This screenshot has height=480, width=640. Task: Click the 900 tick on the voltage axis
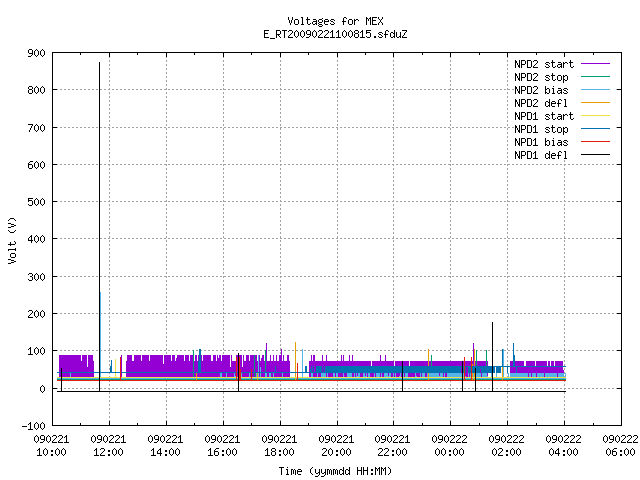36,53
